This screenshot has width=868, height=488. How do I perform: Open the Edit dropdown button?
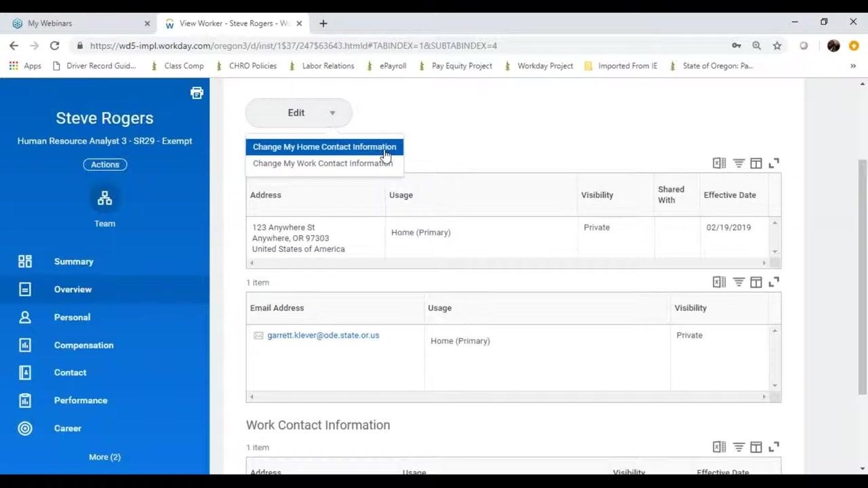pyautogui.click(x=298, y=113)
